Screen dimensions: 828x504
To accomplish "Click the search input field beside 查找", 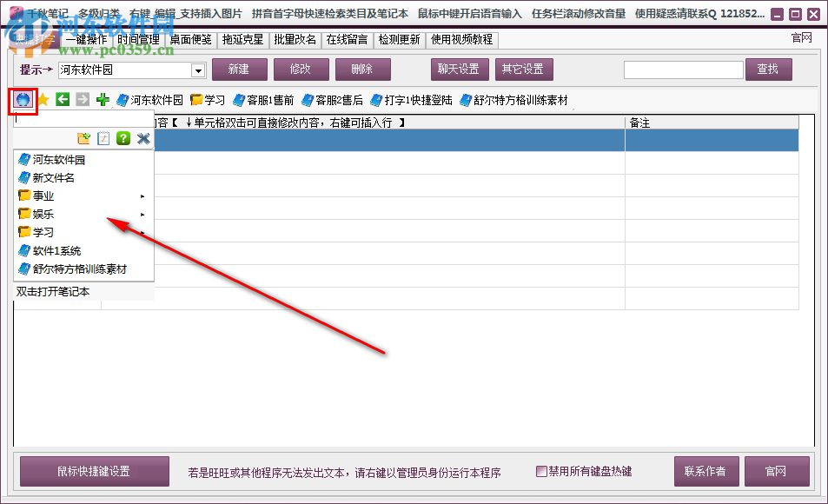I will [x=686, y=70].
